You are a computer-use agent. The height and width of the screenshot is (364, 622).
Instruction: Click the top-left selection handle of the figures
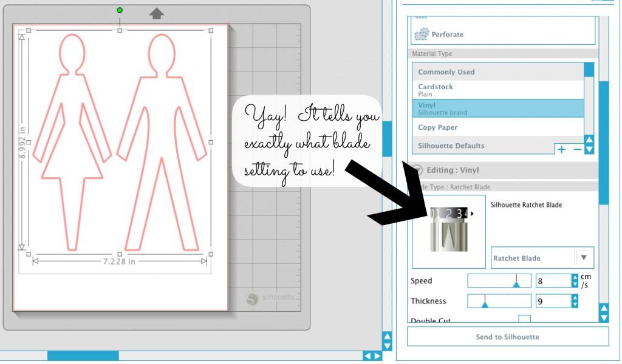coord(29,30)
